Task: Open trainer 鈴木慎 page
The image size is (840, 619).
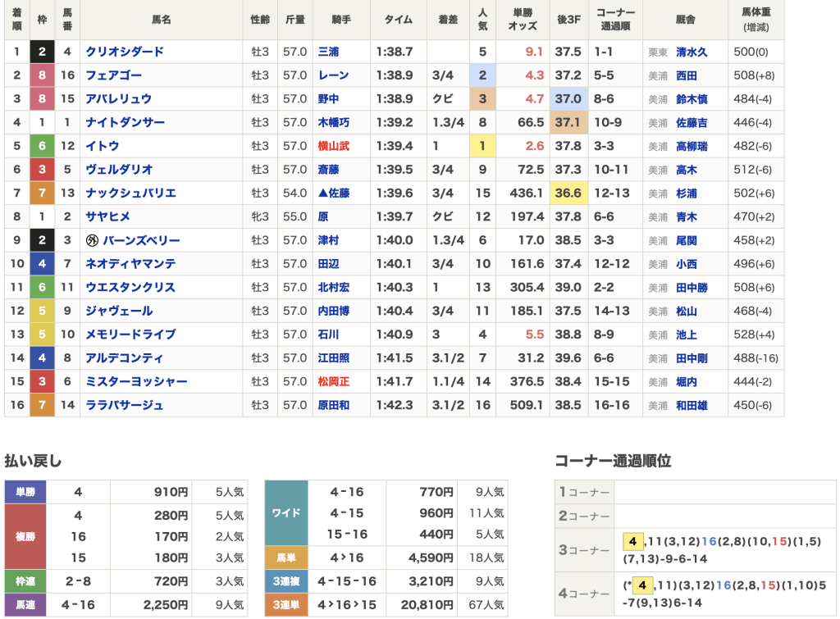Action: tap(692, 99)
